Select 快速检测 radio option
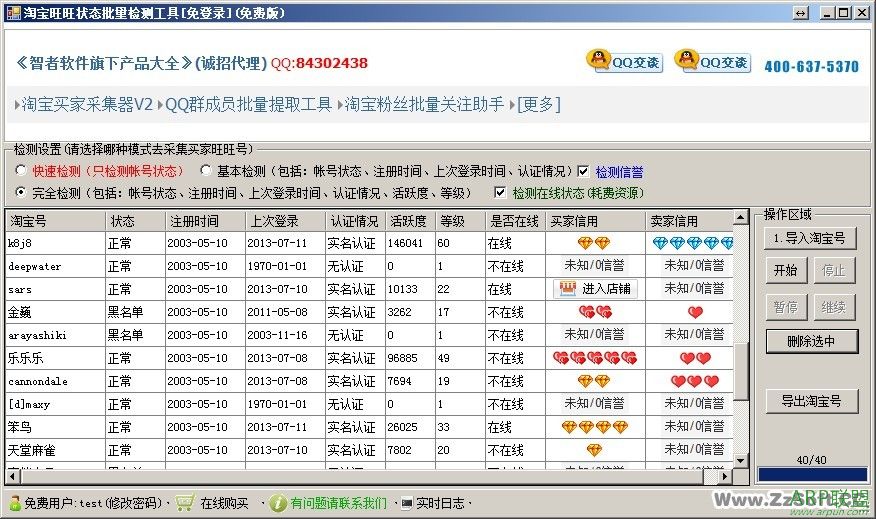 click(x=21, y=170)
